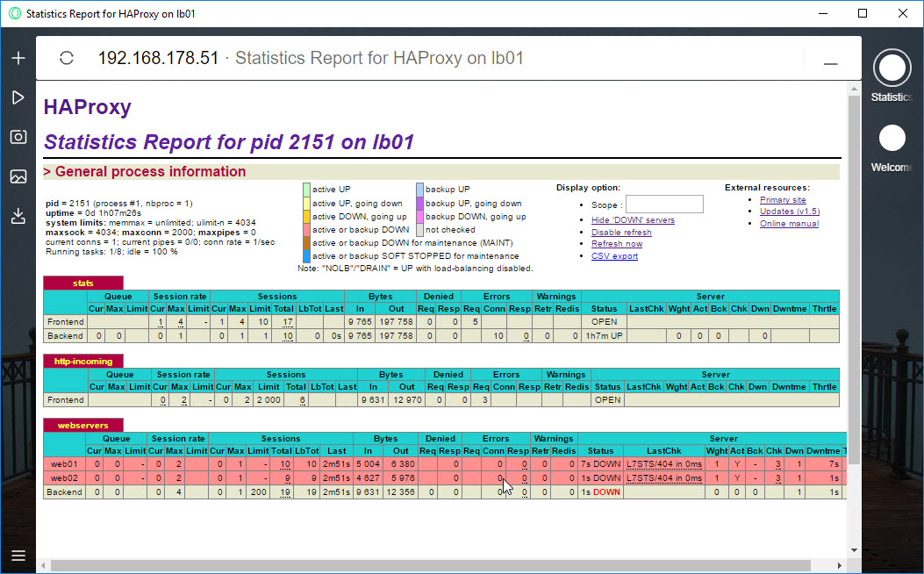Image resolution: width=924 pixels, height=574 pixels.
Task: Click the Opera logo in title bar
Action: 15,13
